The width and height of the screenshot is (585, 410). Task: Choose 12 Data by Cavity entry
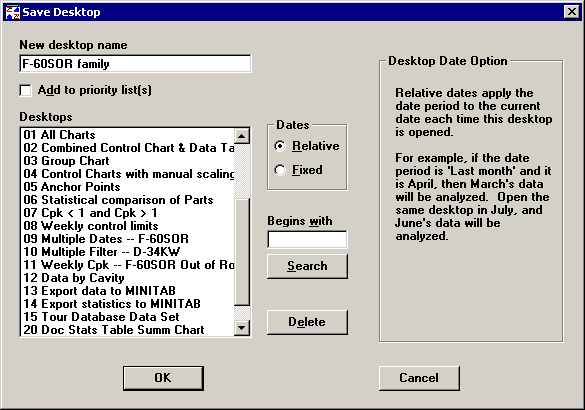coord(128,278)
